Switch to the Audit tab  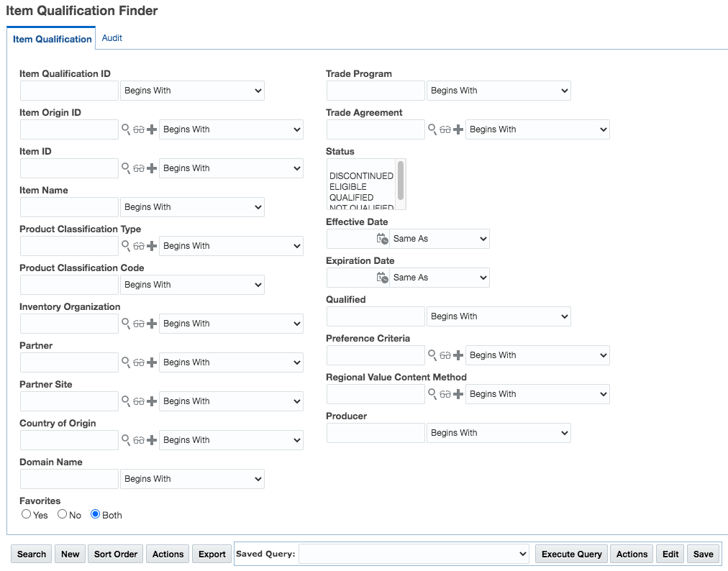pos(112,38)
